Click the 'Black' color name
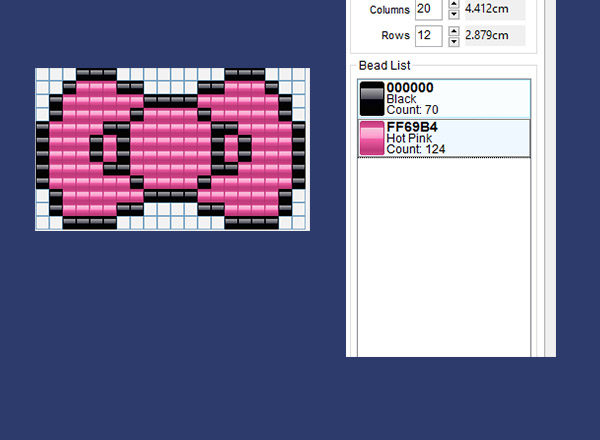The height and width of the screenshot is (440, 600). click(x=401, y=99)
